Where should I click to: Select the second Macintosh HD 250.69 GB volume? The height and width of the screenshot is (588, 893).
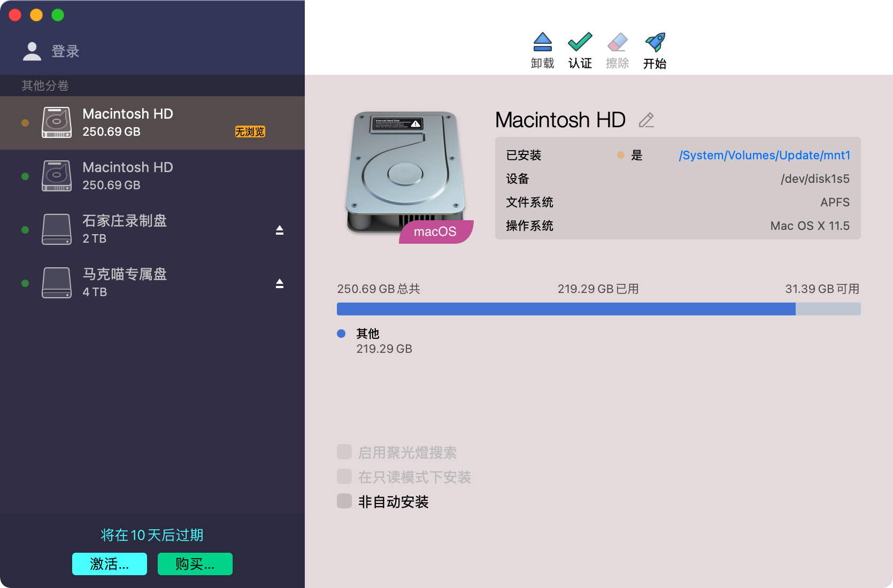(x=152, y=176)
